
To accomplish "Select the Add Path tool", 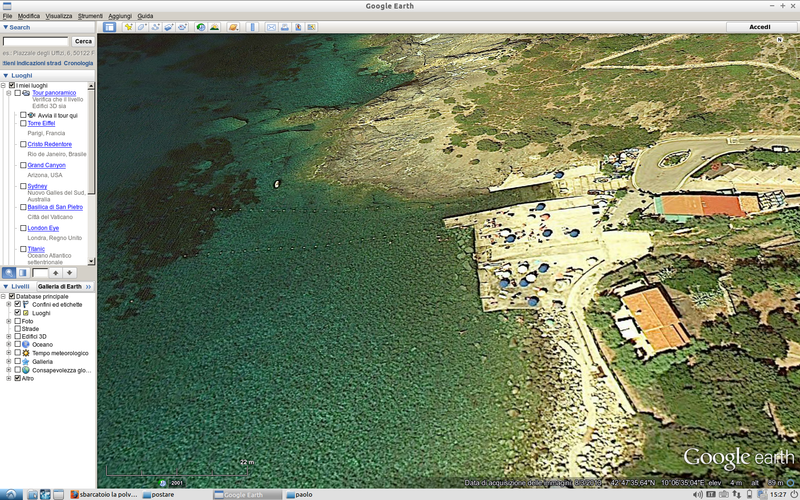I will [x=155, y=27].
